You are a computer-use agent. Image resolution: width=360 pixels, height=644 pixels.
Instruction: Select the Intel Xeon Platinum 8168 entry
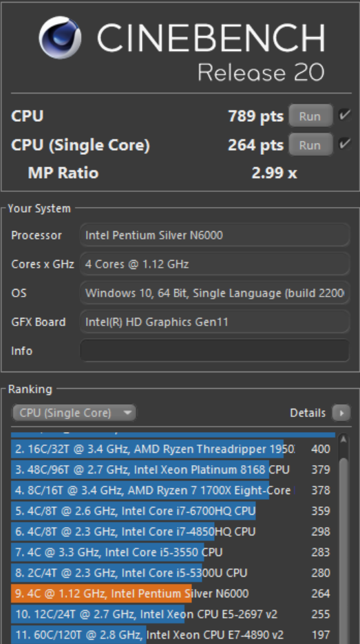point(172,469)
